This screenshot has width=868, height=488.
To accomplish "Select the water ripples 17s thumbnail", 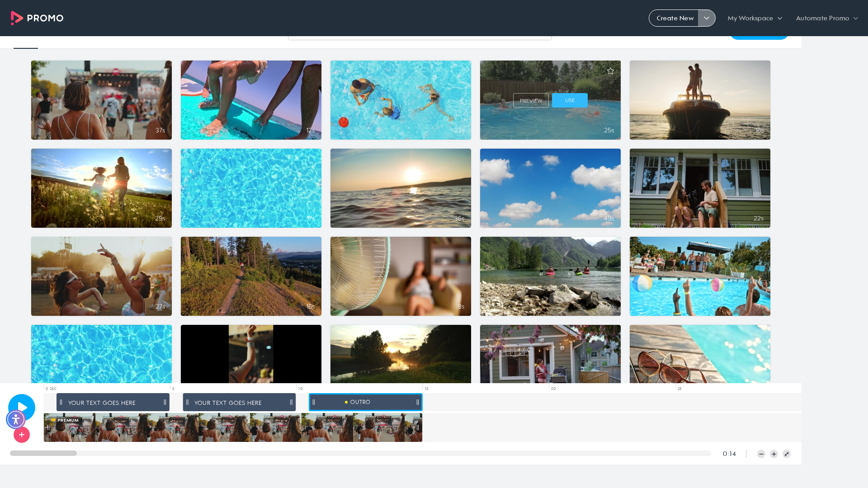I will point(251,188).
